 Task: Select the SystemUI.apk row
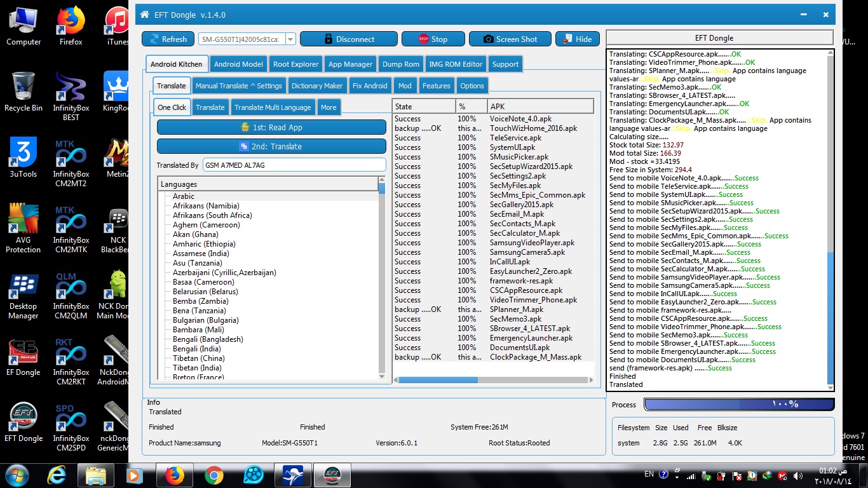(x=493, y=147)
